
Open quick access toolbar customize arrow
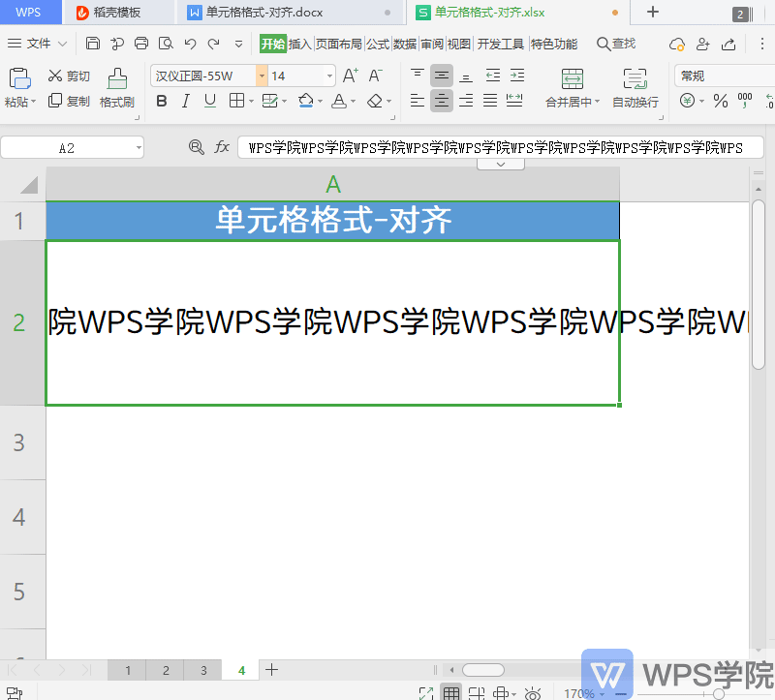(x=238, y=44)
